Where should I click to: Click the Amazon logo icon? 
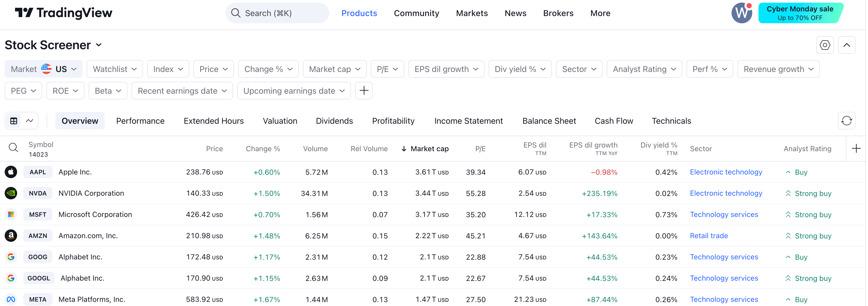click(11, 236)
